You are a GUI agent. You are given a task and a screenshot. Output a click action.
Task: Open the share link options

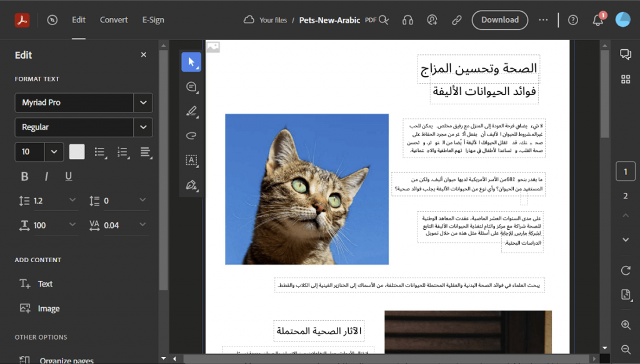(x=457, y=19)
